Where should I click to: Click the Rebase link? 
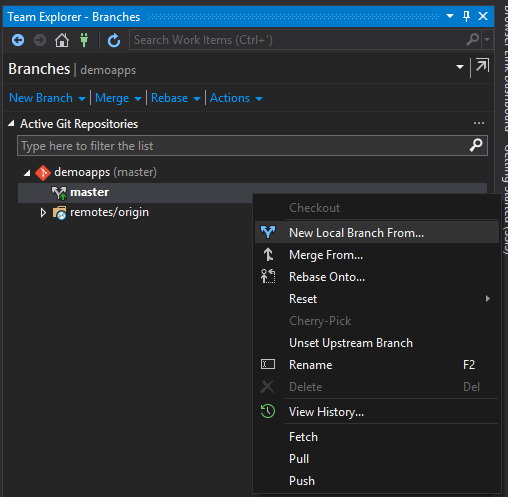point(169,98)
